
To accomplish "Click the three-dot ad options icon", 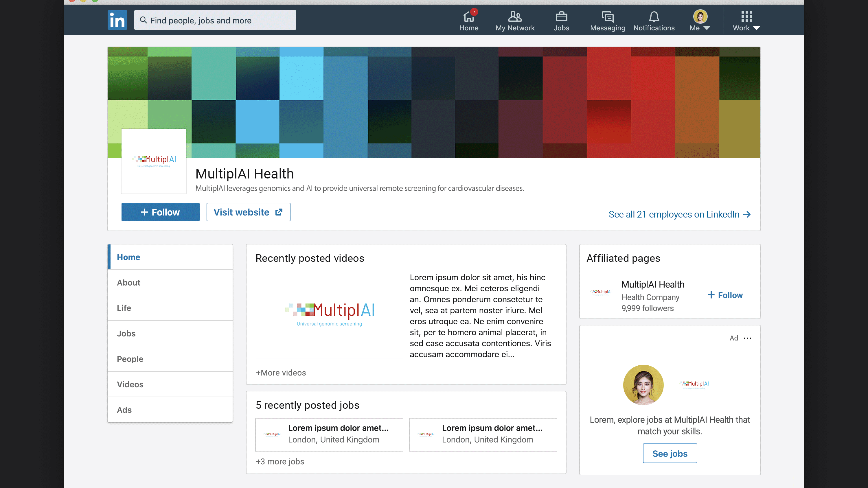I will [747, 338].
